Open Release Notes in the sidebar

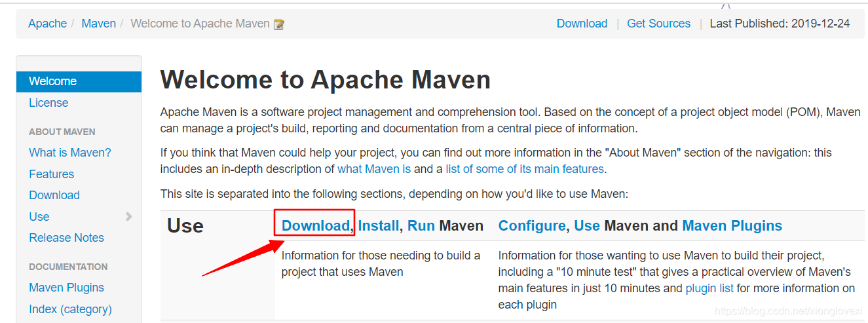(x=66, y=238)
